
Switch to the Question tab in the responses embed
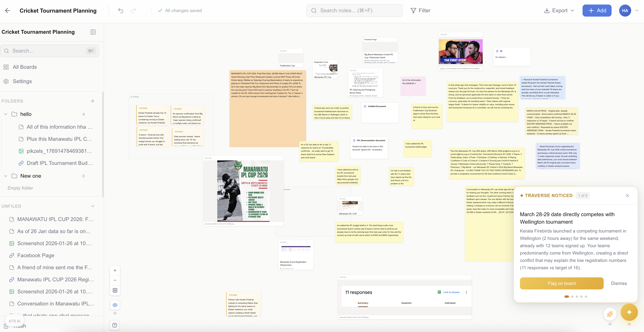tap(406, 303)
